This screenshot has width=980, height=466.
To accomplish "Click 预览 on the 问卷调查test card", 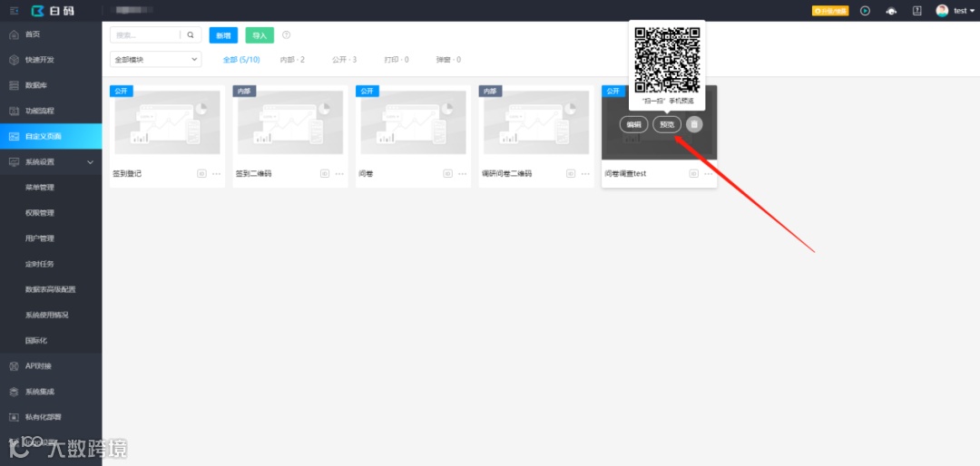I will (667, 124).
